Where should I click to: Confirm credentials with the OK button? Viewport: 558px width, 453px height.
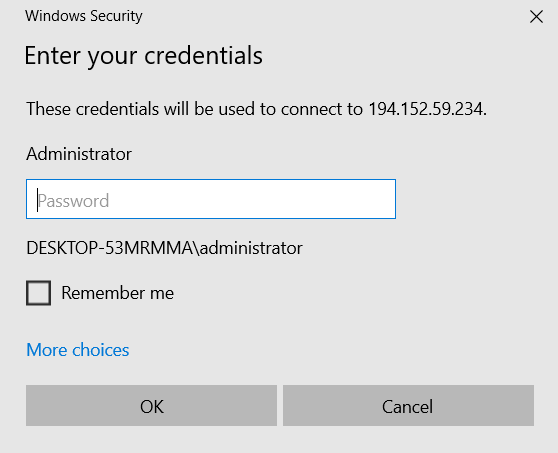click(x=151, y=405)
